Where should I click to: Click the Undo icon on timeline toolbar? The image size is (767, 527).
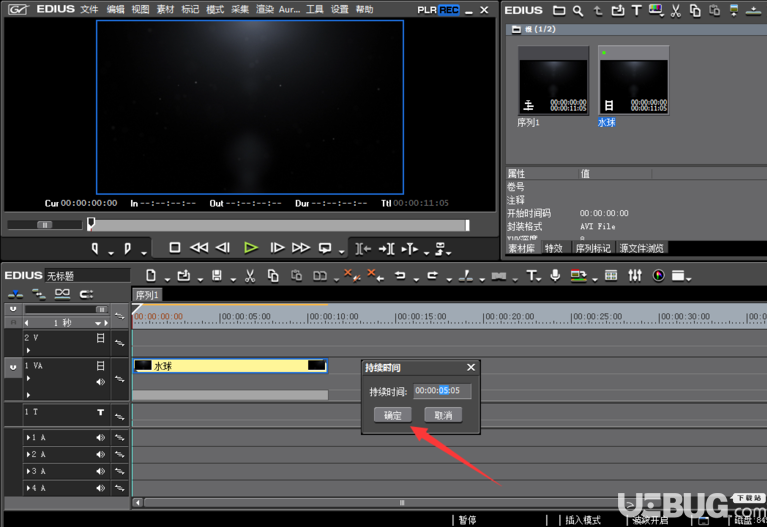pyautogui.click(x=400, y=275)
